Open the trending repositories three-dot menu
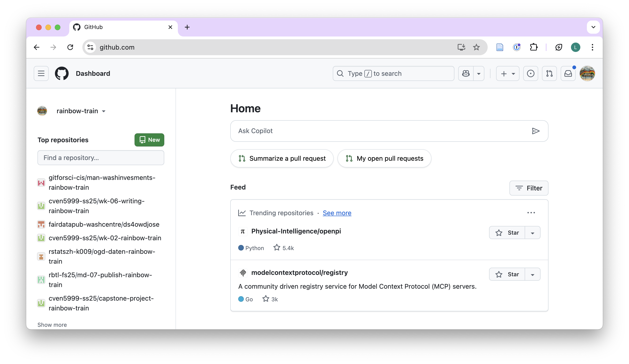The height and width of the screenshot is (364, 629). click(531, 213)
